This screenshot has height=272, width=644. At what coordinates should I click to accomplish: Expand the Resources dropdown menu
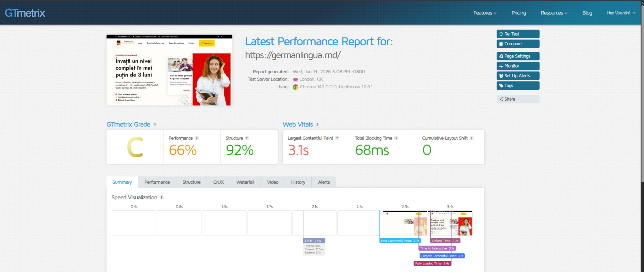point(554,13)
